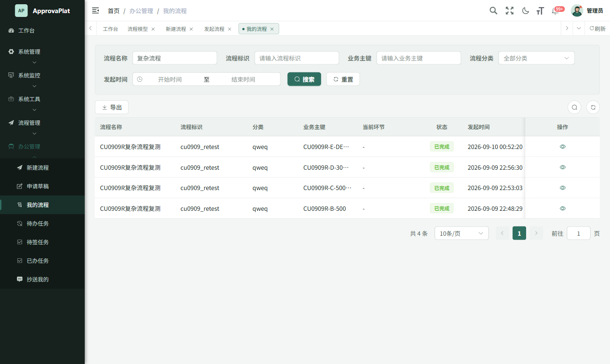
Task: Open the 10条/页 page size dropdown
Action: click(462, 233)
